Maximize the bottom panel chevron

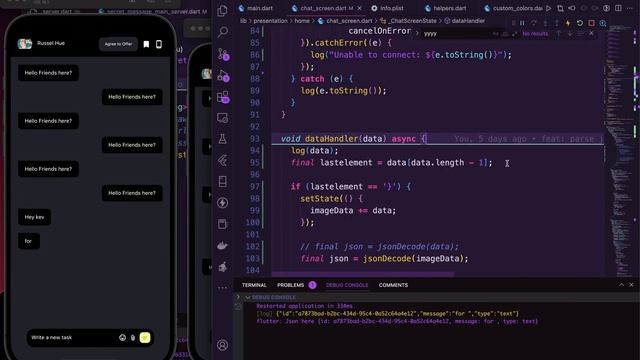(x=621, y=285)
